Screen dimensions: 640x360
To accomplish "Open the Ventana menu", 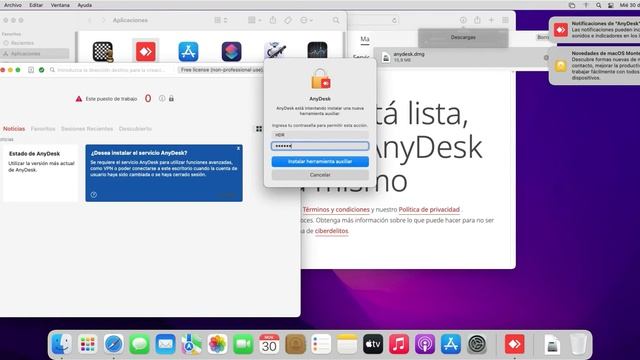I will [60, 5].
